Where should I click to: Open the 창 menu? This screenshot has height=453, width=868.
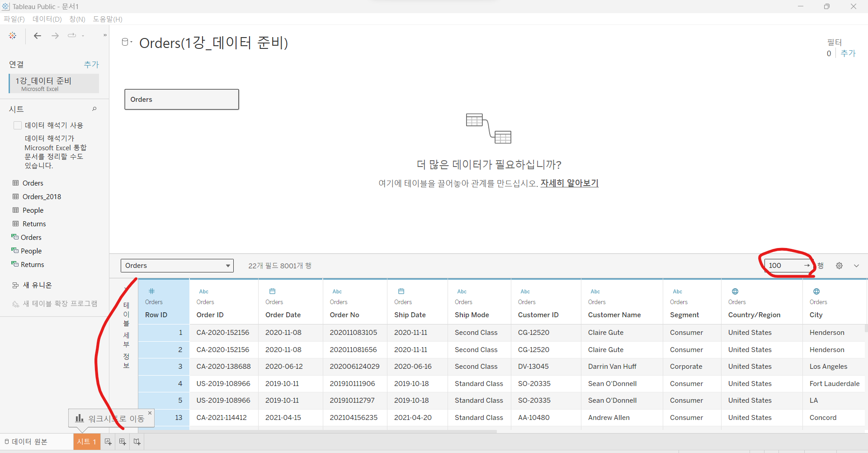(x=77, y=19)
